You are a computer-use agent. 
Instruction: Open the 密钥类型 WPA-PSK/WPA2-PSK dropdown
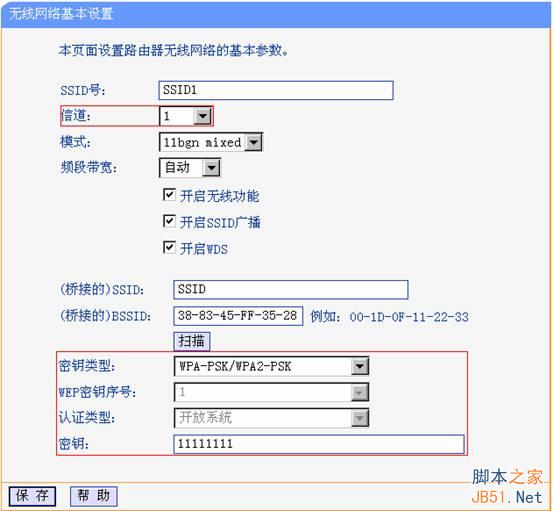[x=272, y=366]
